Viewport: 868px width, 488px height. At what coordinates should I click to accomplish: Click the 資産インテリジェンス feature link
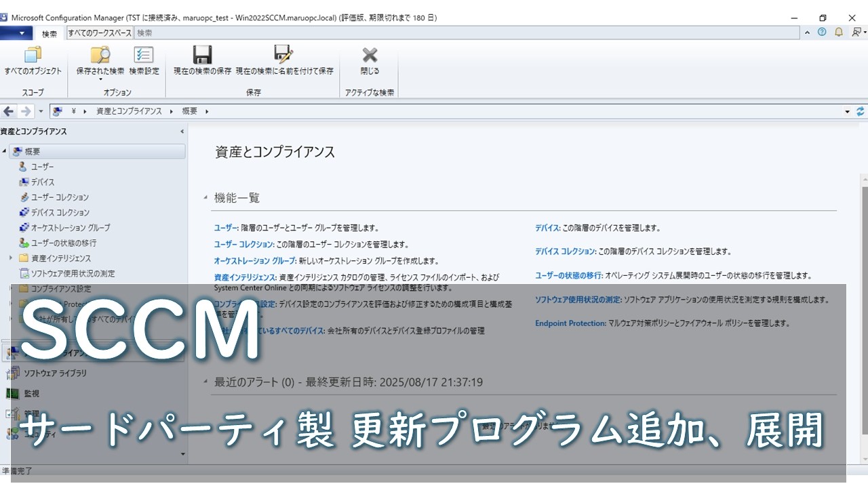244,277
